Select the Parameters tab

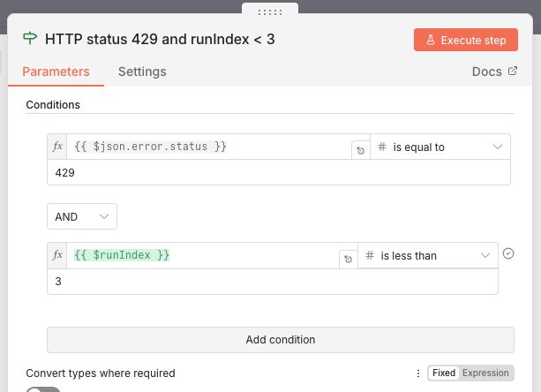tap(56, 72)
